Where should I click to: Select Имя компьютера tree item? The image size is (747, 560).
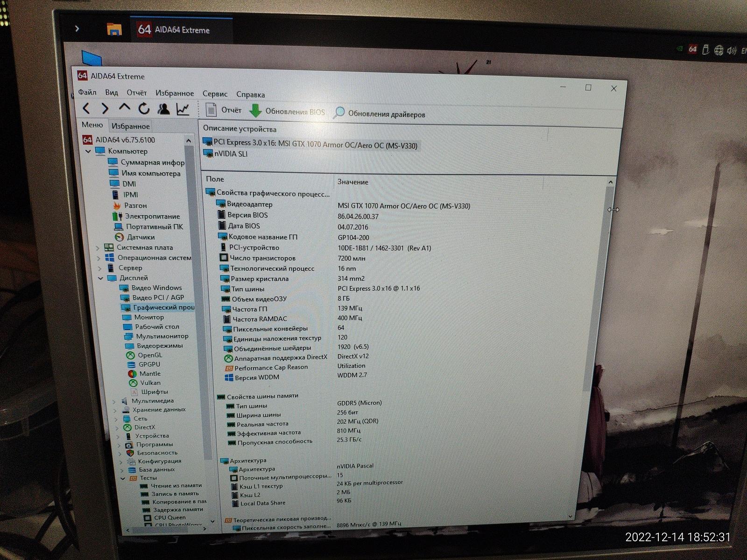tap(145, 173)
